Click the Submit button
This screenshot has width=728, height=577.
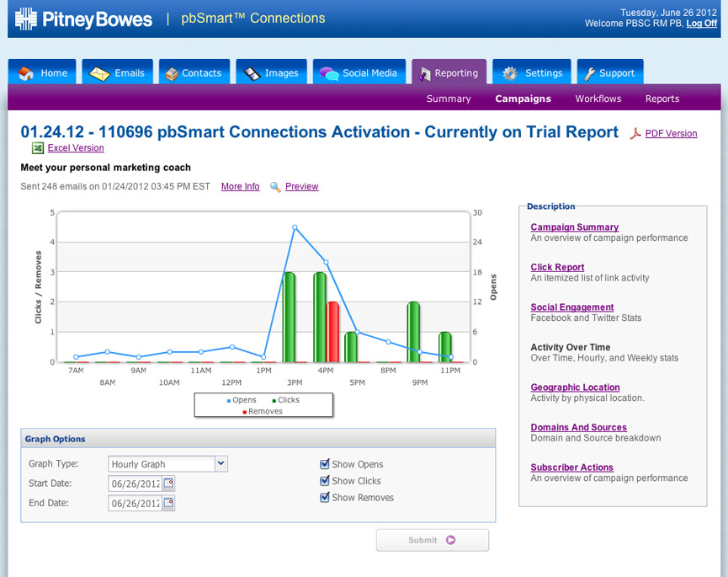pyautogui.click(x=433, y=540)
